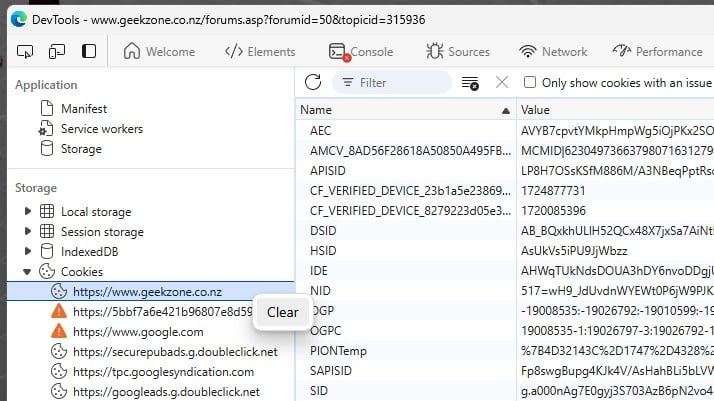The image size is (714, 401).
Task: Select cookies for https://www.google.com
Action: pyautogui.click(x=138, y=332)
